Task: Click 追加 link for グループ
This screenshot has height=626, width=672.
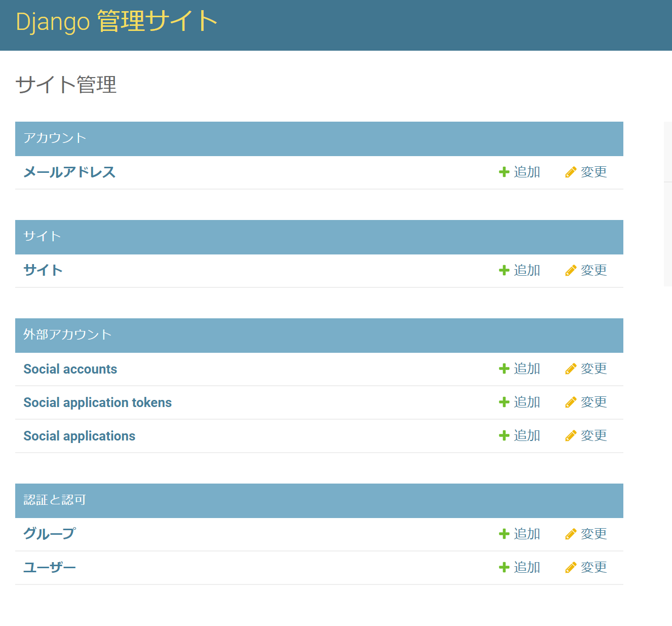Action: point(527,534)
